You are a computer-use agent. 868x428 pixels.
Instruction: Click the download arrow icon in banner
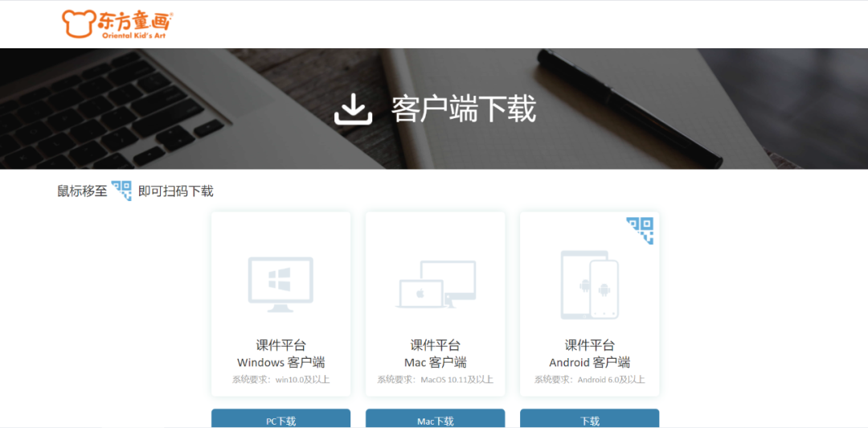[x=353, y=109]
